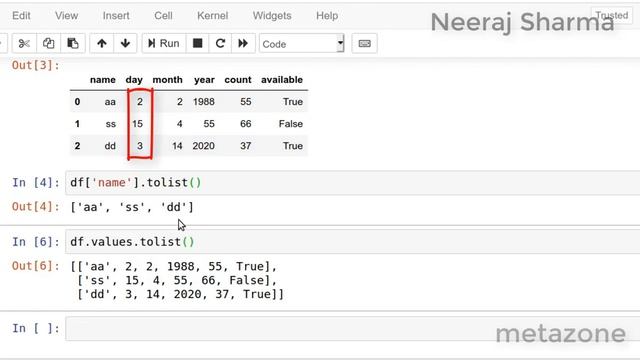
Task: Open the Help menu
Action: (x=327, y=16)
